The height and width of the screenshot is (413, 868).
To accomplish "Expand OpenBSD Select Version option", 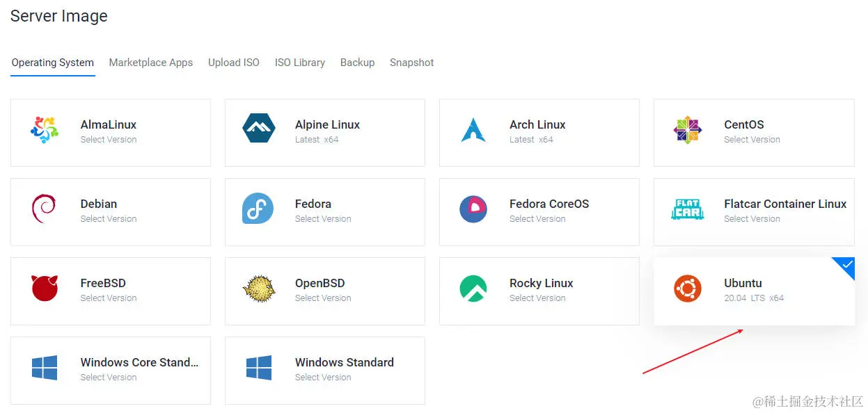I will click(x=323, y=298).
